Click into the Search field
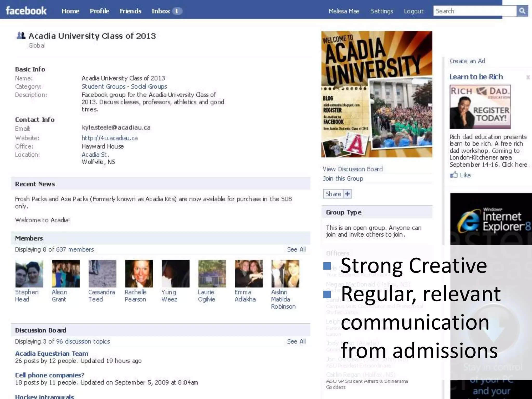Viewport: 532px width, 399px height. [475, 11]
